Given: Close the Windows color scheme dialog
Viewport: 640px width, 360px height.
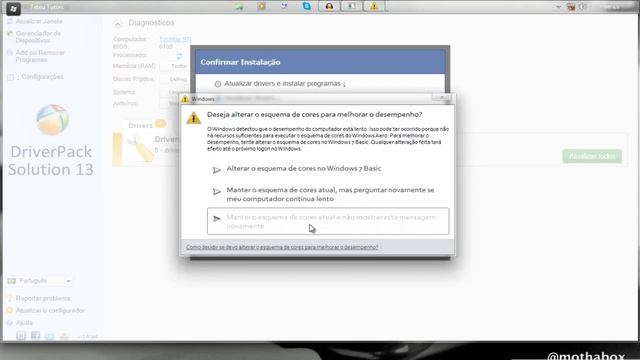Looking at the screenshot, I should (442, 98).
